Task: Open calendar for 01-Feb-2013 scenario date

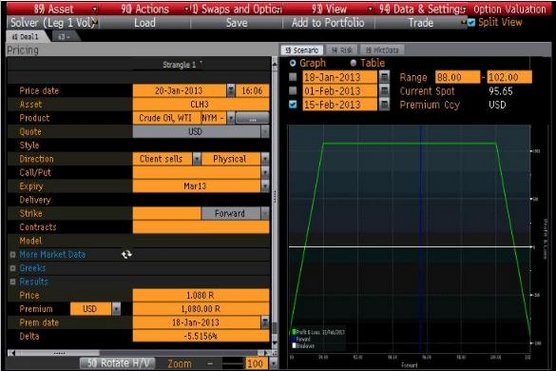Action: click(384, 91)
